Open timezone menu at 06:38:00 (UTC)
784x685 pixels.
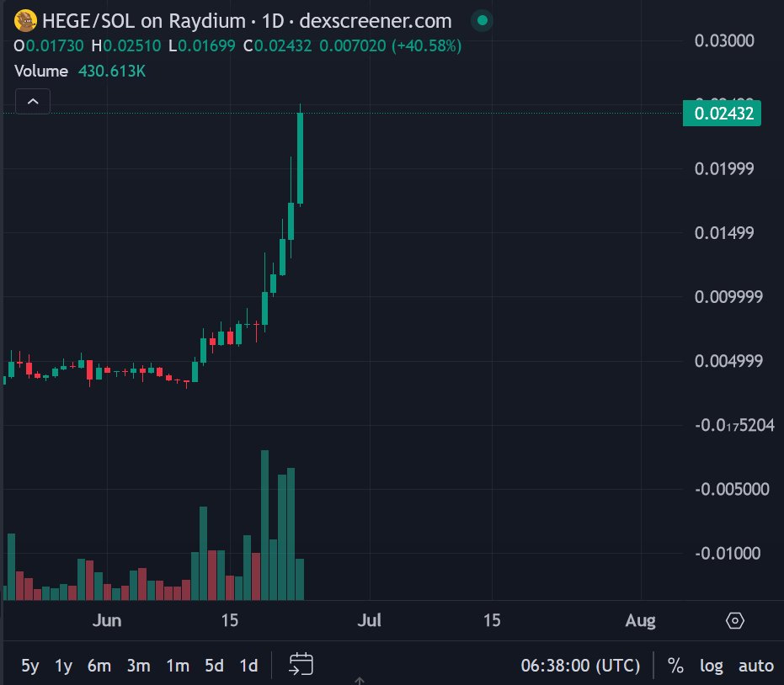[x=580, y=666]
